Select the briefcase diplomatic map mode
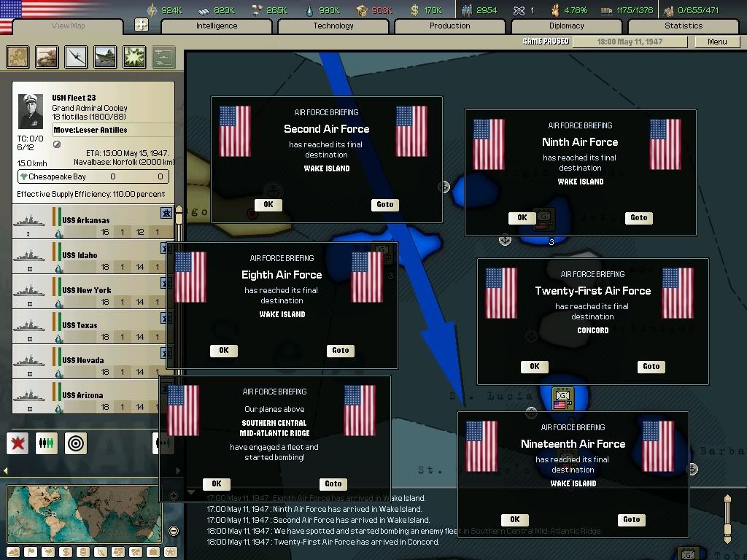Image resolution: width=747 pixels, height=560 pixels. (153, 552)
